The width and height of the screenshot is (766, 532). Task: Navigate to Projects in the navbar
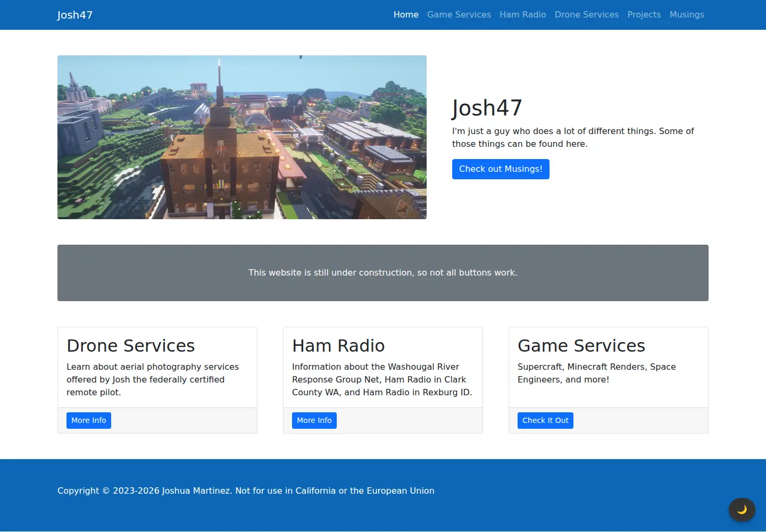[x=644, y=15]
